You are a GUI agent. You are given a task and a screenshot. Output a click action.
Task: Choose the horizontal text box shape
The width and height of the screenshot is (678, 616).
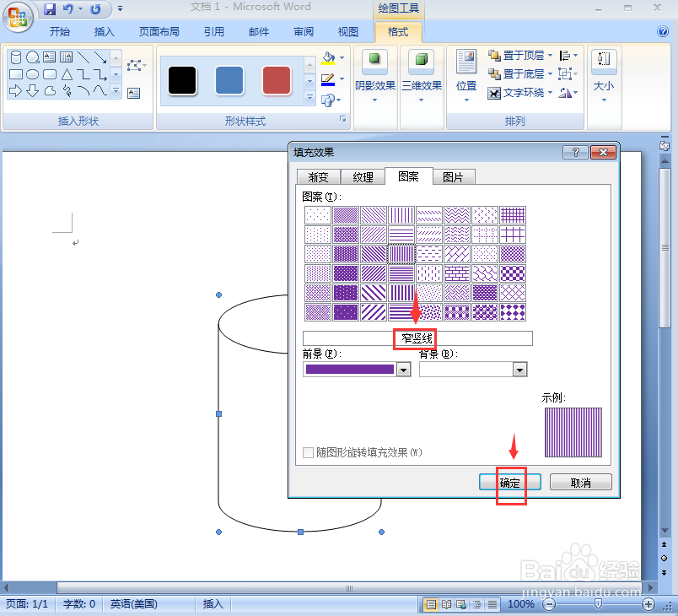[x=49, y=57]
